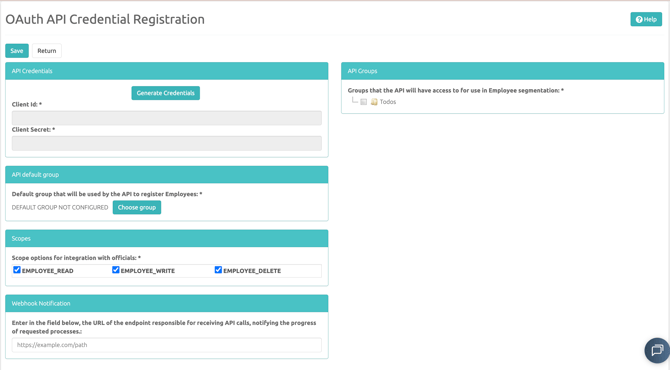Click the Return button
This screenshot has height=370, width=670.
coord(47,50)
